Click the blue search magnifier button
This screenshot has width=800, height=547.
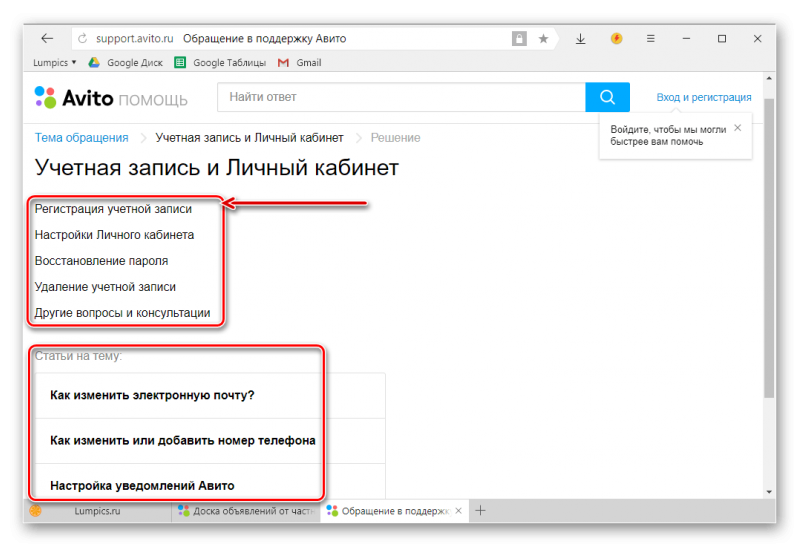pos(607,97)
